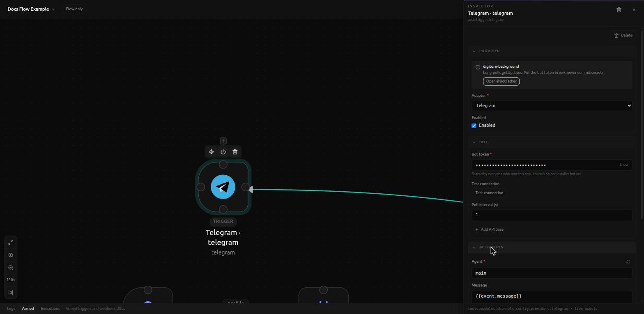The height and width of the screenshot is (314, 644).
Task: Click the canvas toolbar icon below the 150% readout
Action: pyautogui.click(x=11, y=293)
